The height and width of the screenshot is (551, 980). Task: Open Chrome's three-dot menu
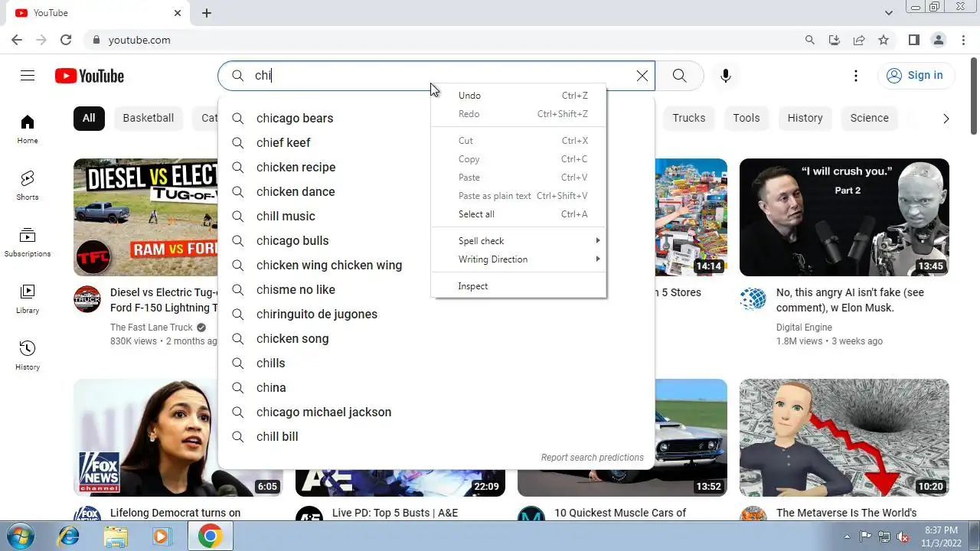coord(962,40)
